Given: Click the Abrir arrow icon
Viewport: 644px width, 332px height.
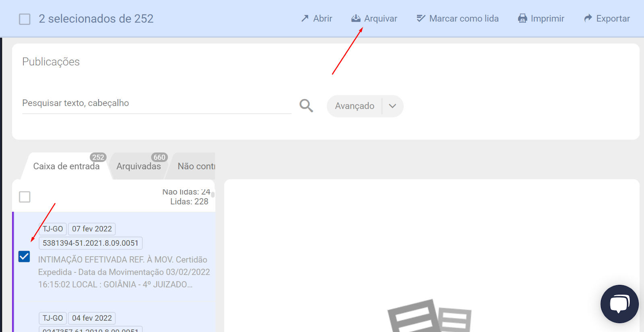Looking at the screenshot, I should pos(305,19).
